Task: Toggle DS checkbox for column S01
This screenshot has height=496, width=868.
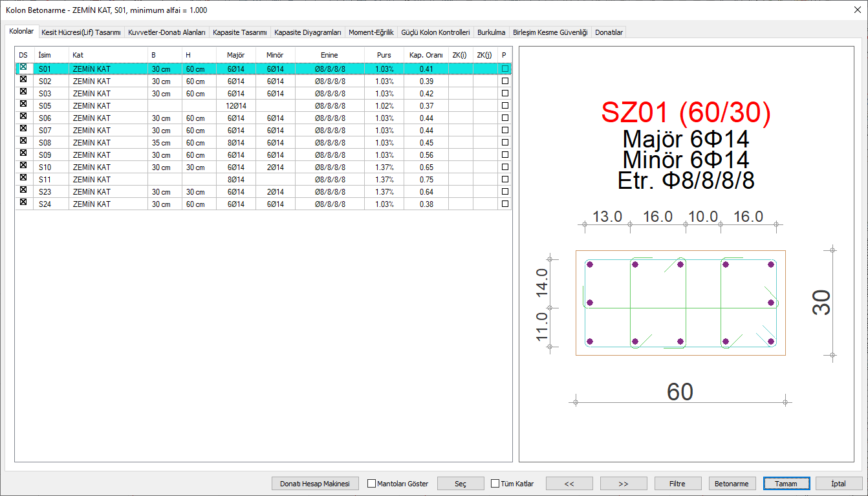Action: [23, 67]
